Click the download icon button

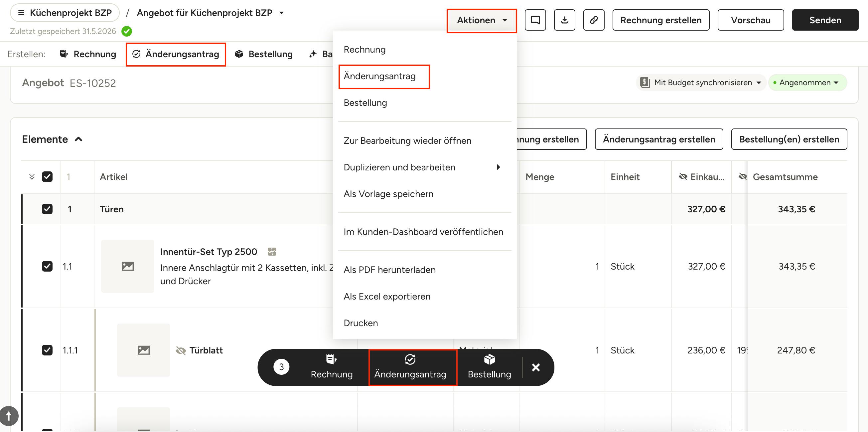[x=564, y=20]
